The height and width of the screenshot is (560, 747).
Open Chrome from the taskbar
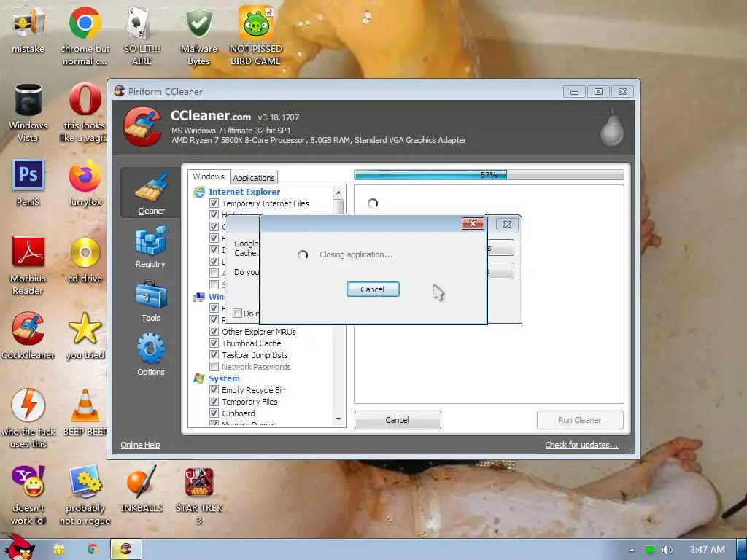(93, 550)
